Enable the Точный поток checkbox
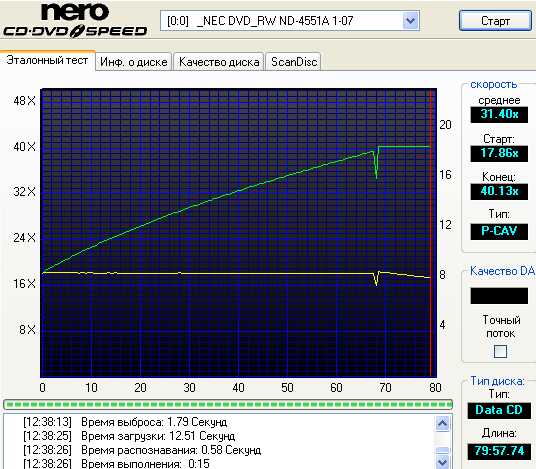This screenshot has height=469, width=536. click(x=500, y=351)
